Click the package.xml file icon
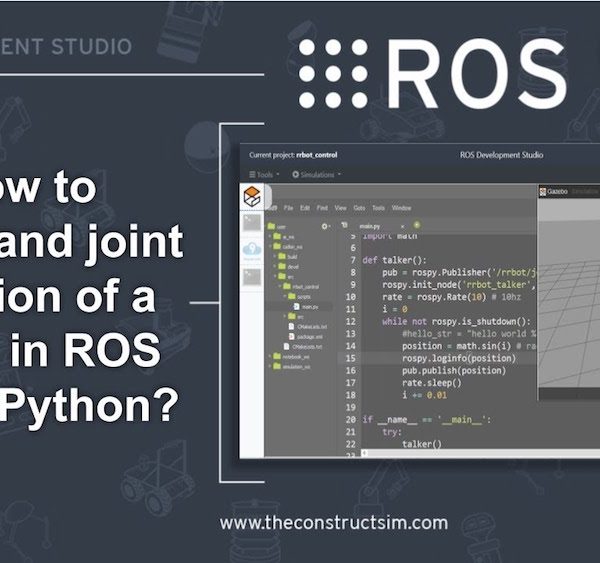 pos(291,336)
